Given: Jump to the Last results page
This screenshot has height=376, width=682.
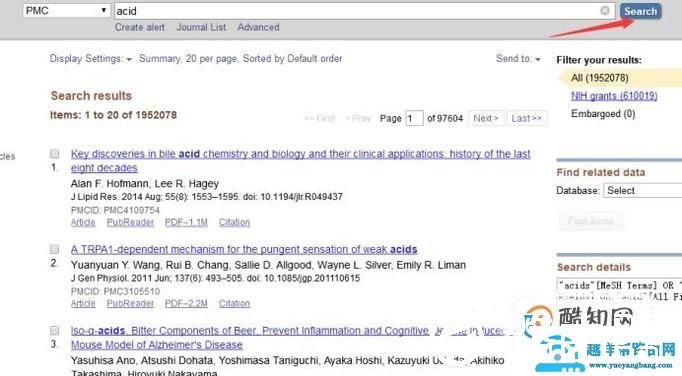Looking at the screenshot, I should [527, 118].
